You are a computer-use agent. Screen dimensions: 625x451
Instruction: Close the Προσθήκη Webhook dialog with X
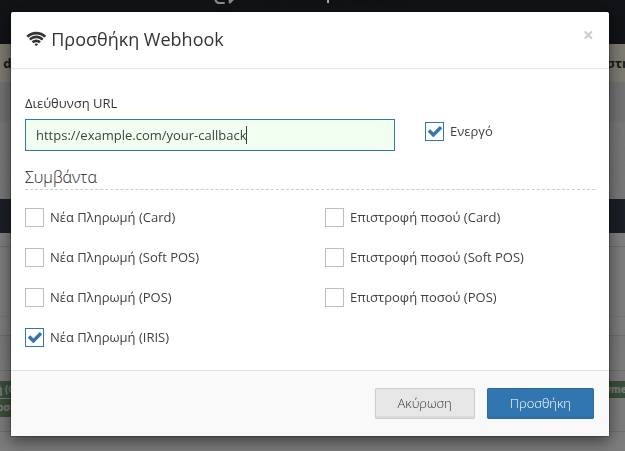tap(588, 35)
